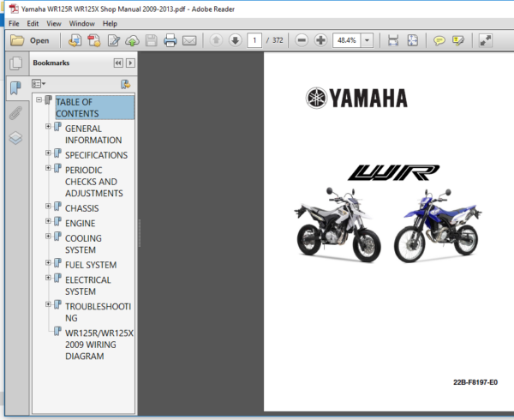This screenshot has height=420, width=514.
Task: Collapse the TABLE OF CONTENTS bookmark
Action: (39, 99)
